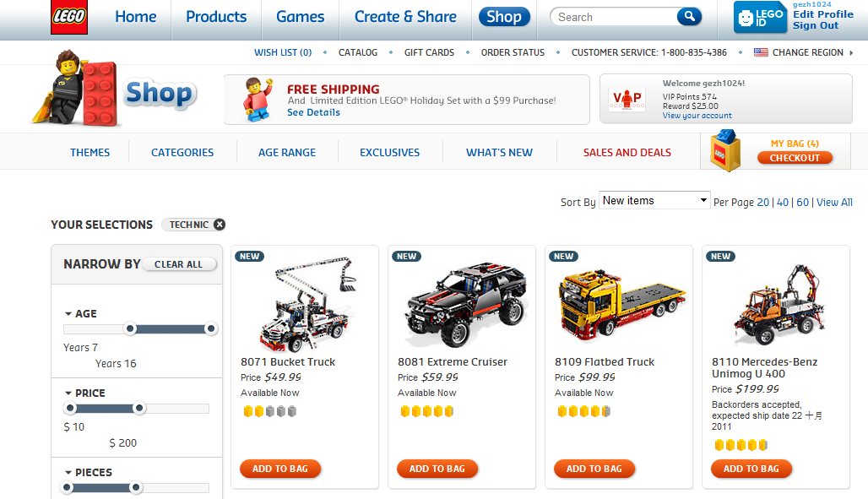Click the right price slider handle

[x=139, y=408]
